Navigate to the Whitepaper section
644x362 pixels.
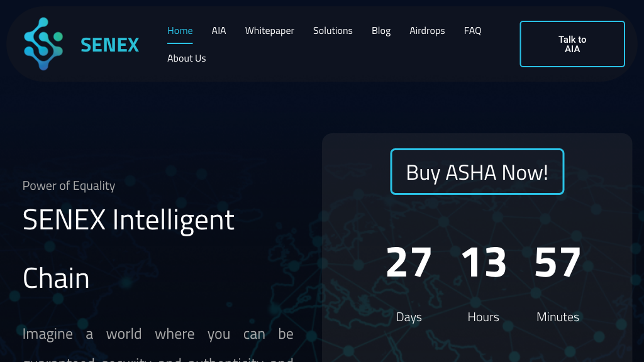[x=269, y=30]
